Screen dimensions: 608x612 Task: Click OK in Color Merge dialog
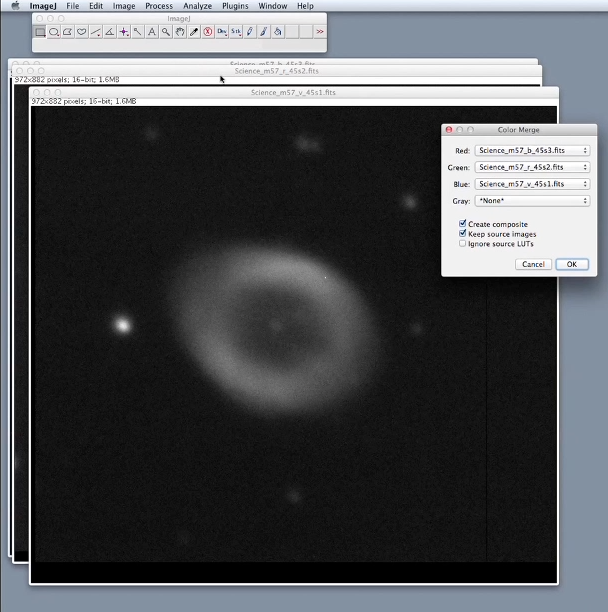[x=572, y=264]
